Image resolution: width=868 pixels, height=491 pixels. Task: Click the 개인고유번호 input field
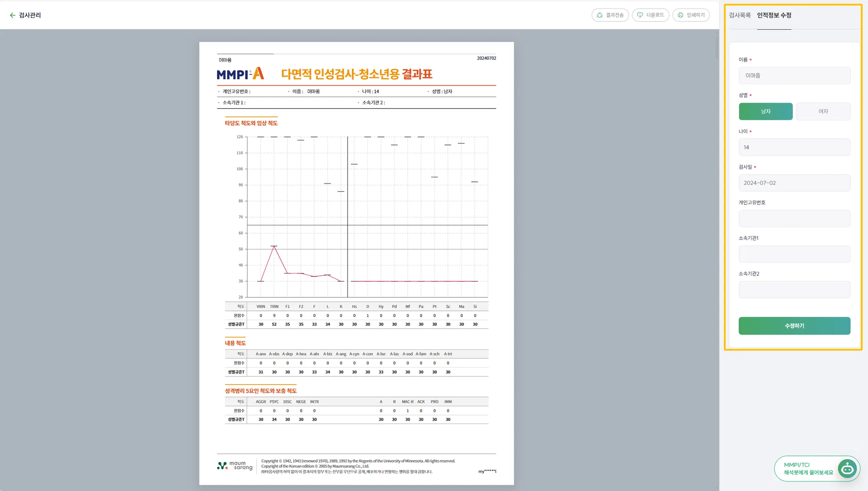click(794, 218)
